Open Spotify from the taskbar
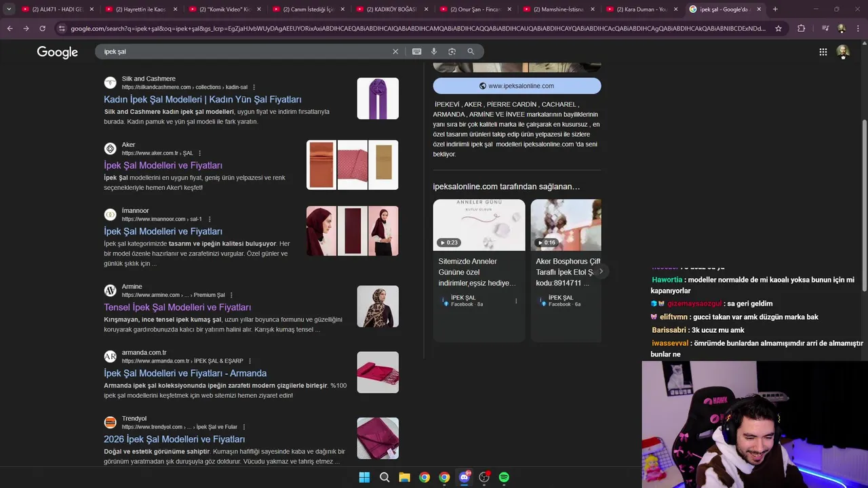Viewport: 868px width, 488px height. pyautogui.click(x=504, y=477)
